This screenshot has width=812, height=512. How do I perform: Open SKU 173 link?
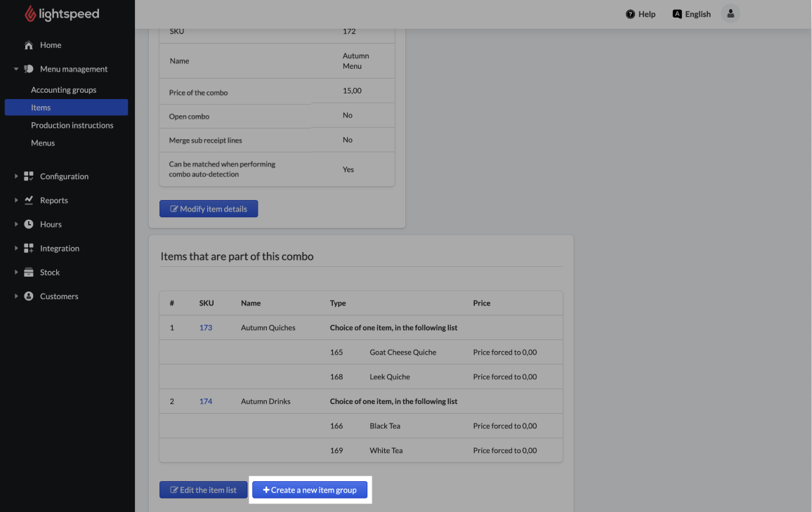click(205, 328)
